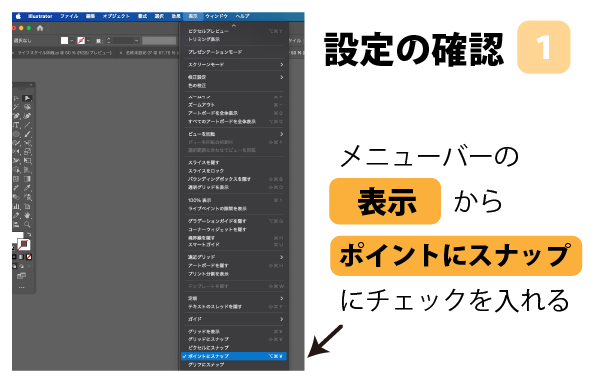This screenshot has height=385, width=601.
Task: Select the Artboard tool
Action: tap(27, 207)
